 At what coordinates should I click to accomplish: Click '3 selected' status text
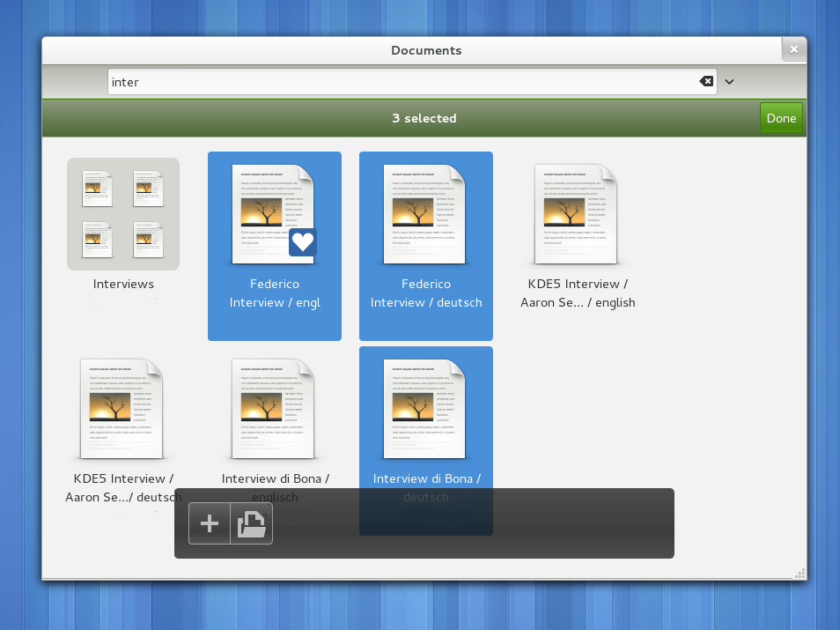pyautogui.click(x=424, y=118)
